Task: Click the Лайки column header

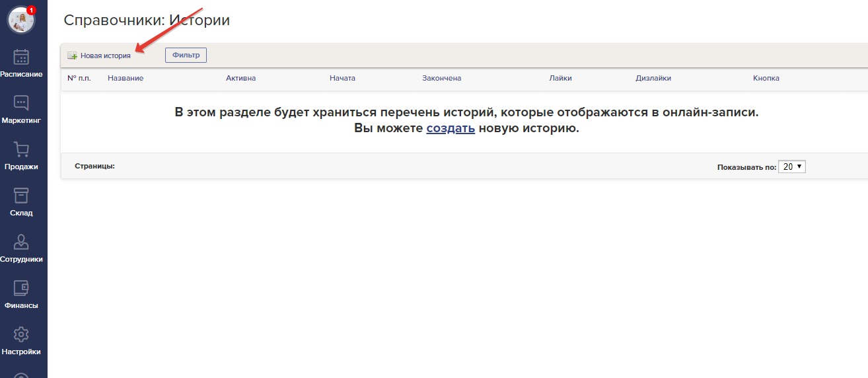Action: pos(560,78)
